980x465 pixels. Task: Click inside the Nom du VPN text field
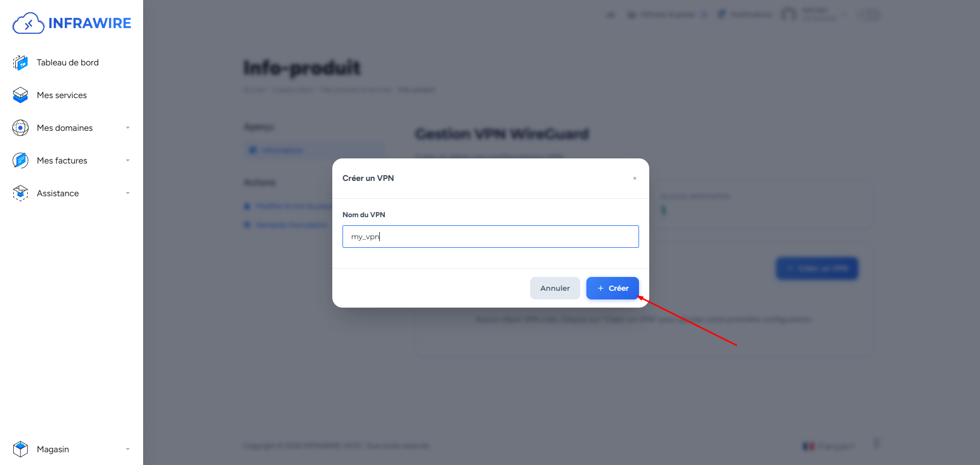click(490, 236)
